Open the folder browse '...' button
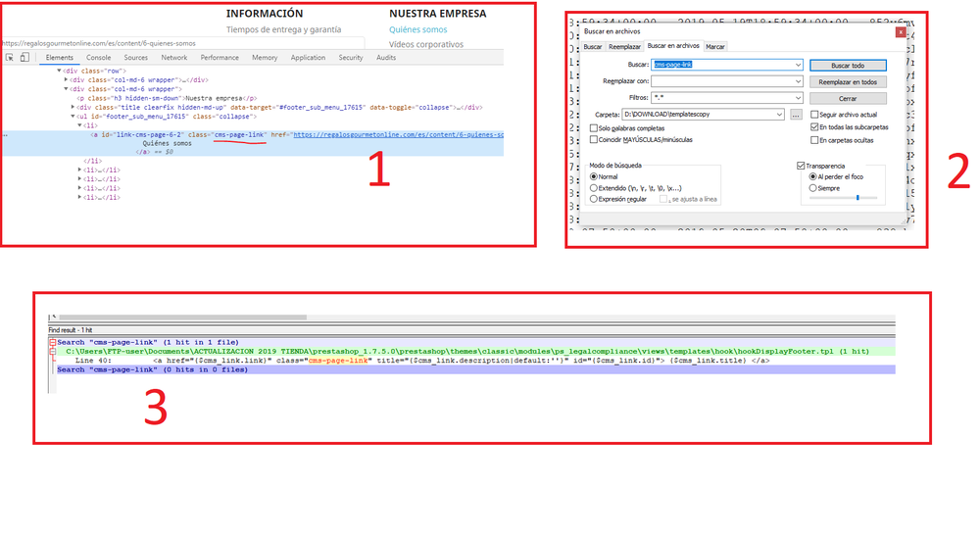Viewport: 980px width, 536px height. (x=796, y=115)
